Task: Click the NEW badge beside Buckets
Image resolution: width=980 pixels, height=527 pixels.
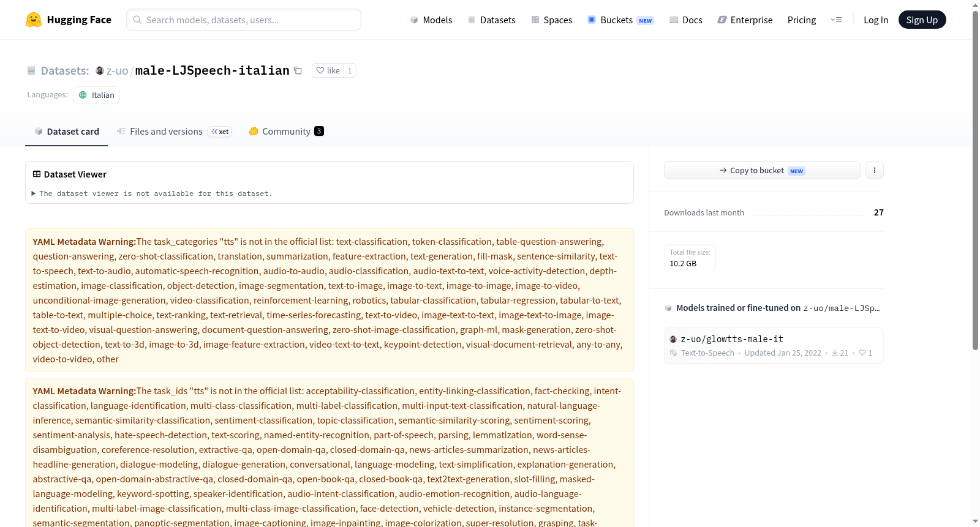Action: click(646, 21)
